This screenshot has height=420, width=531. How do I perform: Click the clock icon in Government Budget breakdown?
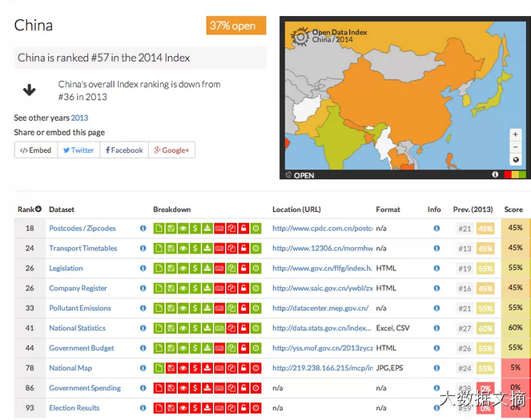pyautogui.click(x=255, y=348)
